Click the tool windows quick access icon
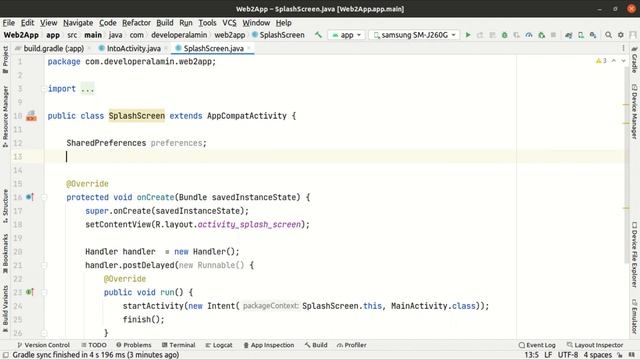The image size is (640, 360). pos(6,355)
